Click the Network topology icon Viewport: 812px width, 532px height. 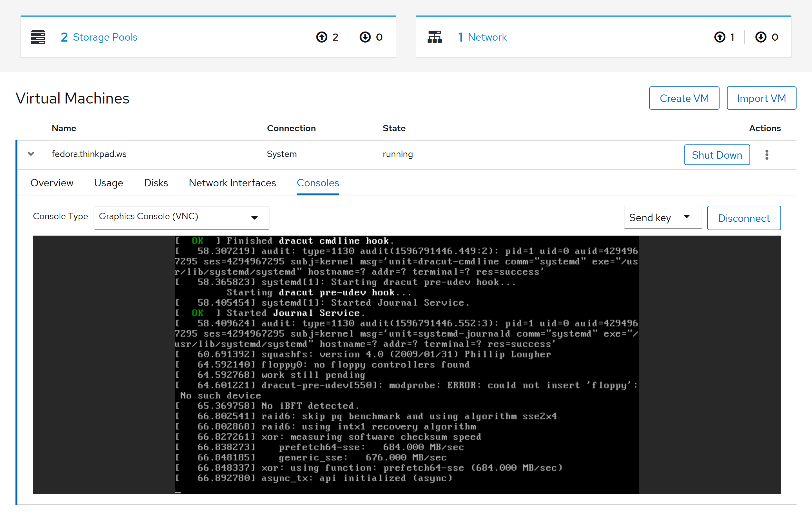[x=434, y=37]
